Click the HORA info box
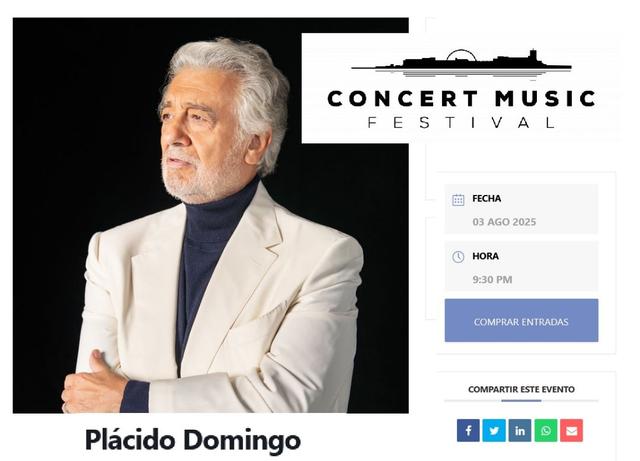The width and height of the screenshot is (640, 461). (x=521, y=266)
